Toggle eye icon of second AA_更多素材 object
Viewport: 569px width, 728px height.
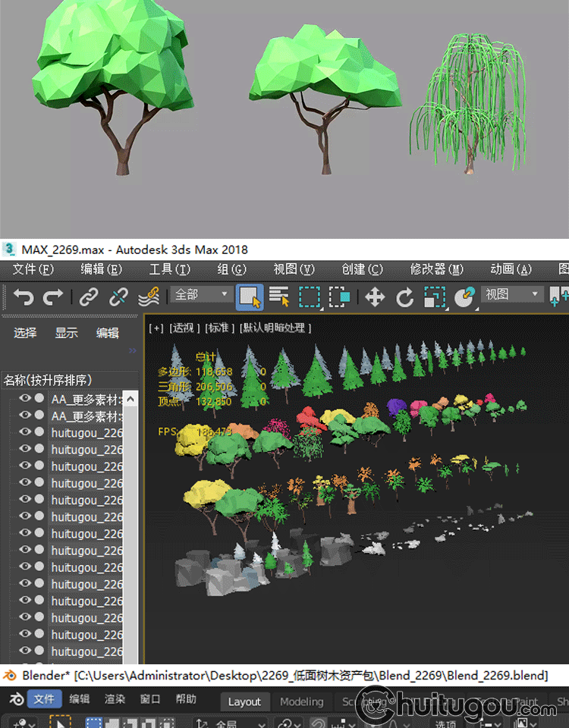click(25, 415)
